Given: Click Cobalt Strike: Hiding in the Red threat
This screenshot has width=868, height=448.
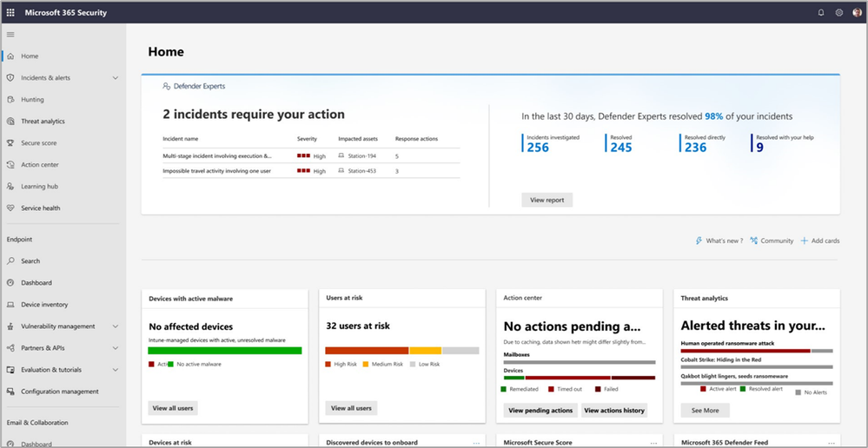Looking at the screenshot, I should pyautogui.click(x=723, y=359).
